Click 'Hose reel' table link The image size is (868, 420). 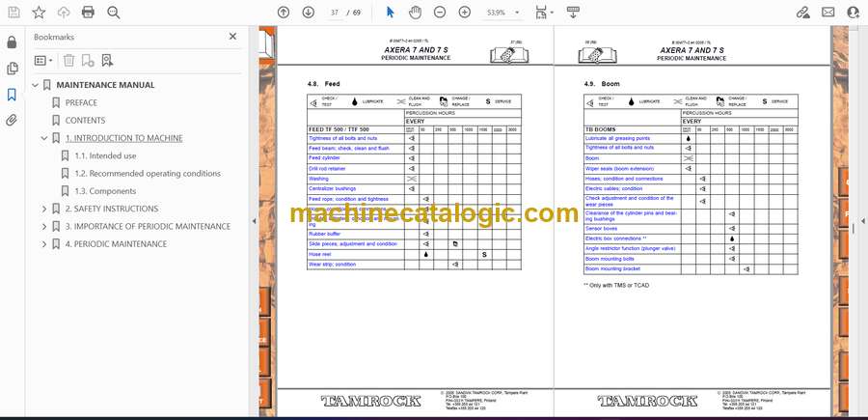pos(320,254)
